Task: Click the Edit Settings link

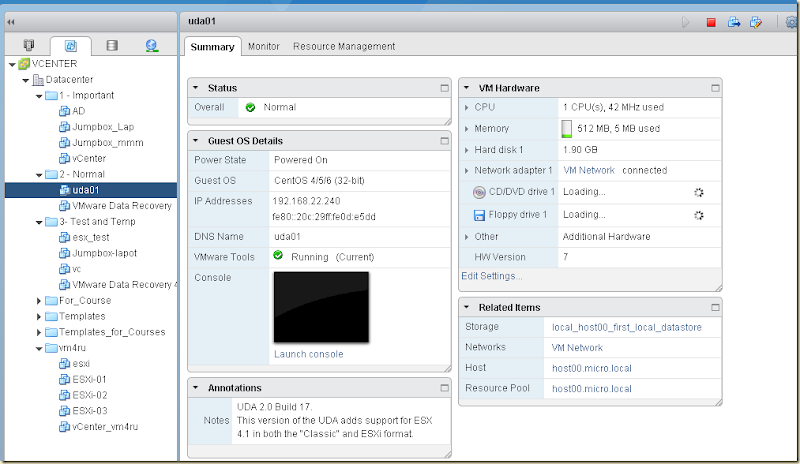Action: pos(491,276)
